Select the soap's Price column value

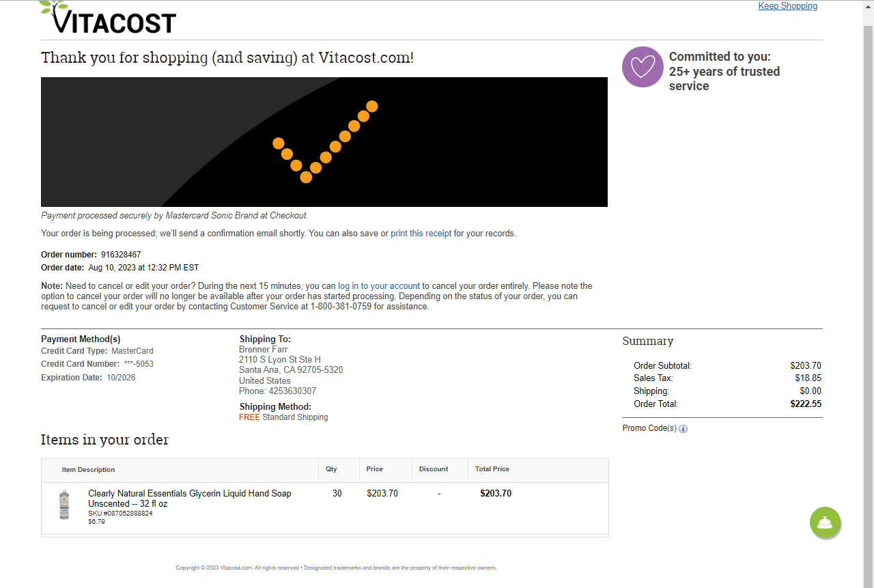382,493
